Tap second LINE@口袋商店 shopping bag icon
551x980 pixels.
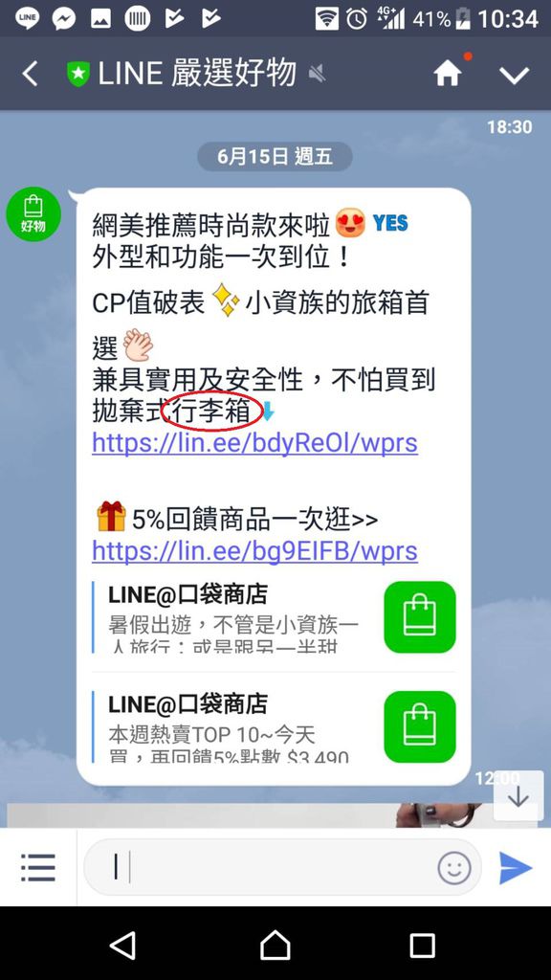(420, 726)
